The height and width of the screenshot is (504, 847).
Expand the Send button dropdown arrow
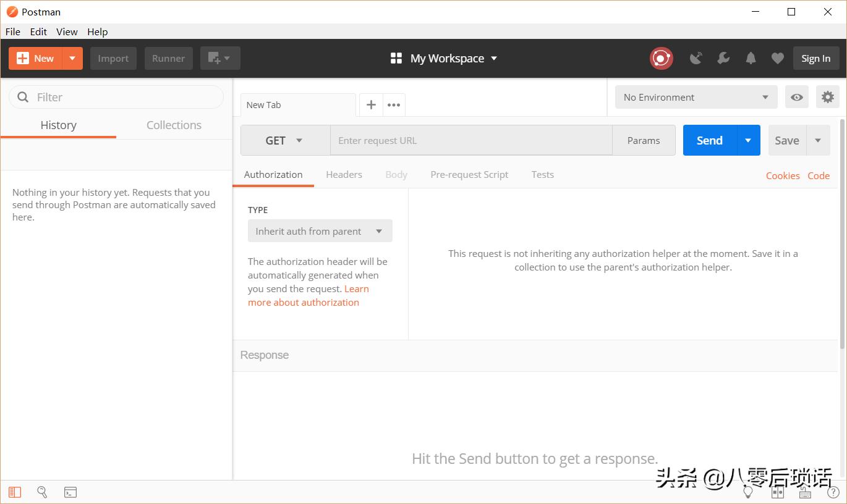tap(748, 140)
